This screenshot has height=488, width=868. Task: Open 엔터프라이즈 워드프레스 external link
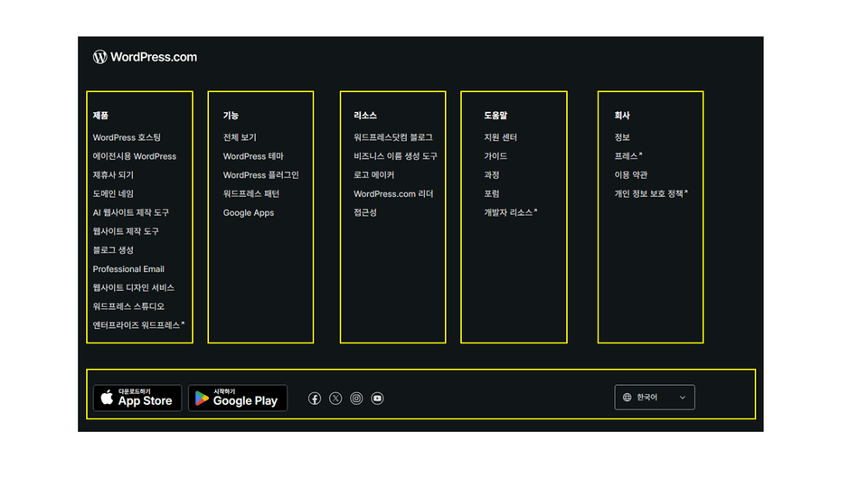(138, 325)
